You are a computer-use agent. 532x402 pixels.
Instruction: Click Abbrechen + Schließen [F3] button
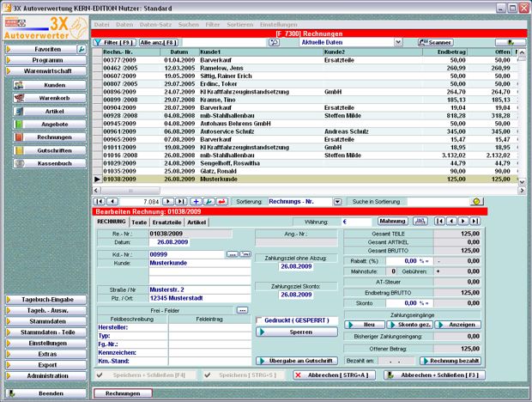[x=435, y=375]
